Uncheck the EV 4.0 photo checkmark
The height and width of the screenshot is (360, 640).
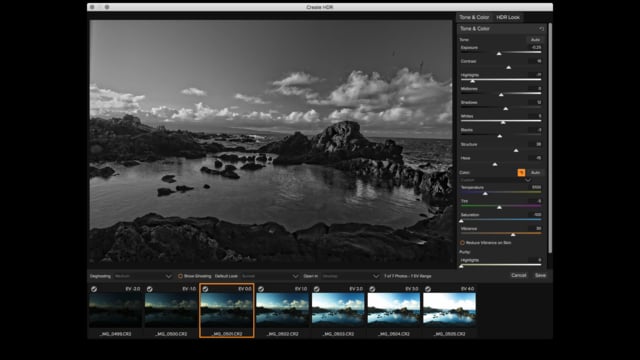tap(428, 289)
